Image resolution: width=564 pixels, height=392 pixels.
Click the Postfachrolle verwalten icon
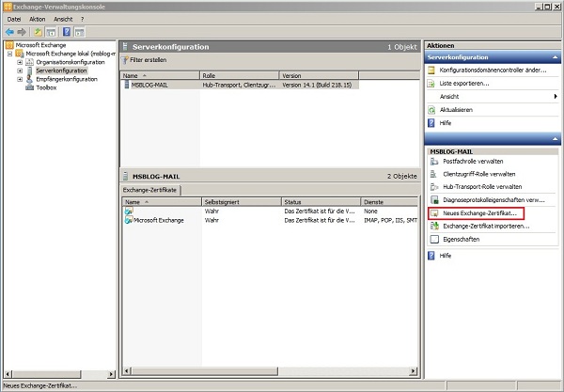pos(434,162)
